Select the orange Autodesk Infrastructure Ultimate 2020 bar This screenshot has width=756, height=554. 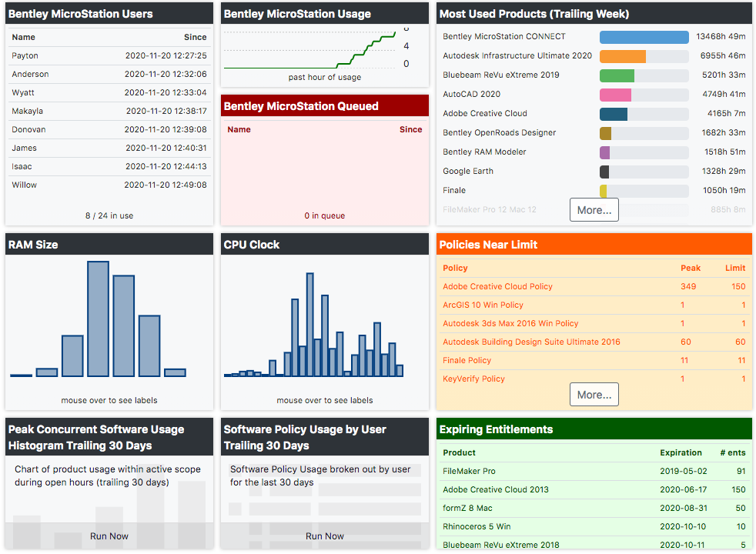point(623,56)
